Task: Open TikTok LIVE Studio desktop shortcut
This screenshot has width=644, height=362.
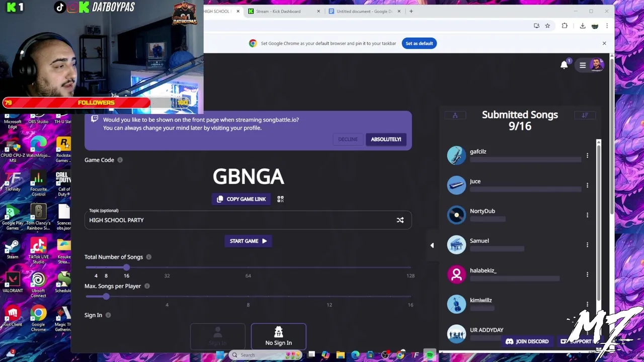Action: tap(38, 250)
